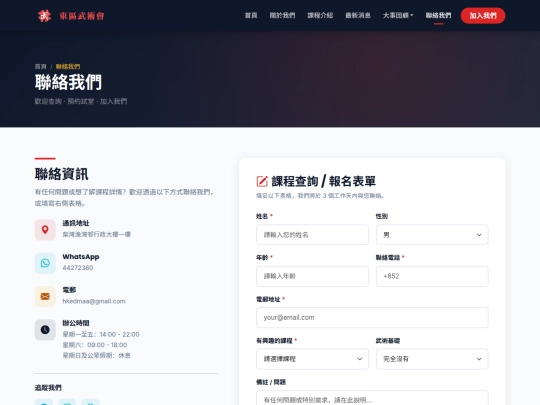Click the 聯絡資訊 heading

point(61,174)
